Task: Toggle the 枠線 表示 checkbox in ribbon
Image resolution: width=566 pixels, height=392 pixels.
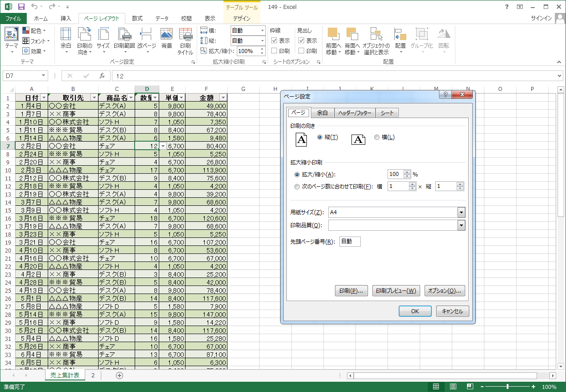Action: (274, 41)
